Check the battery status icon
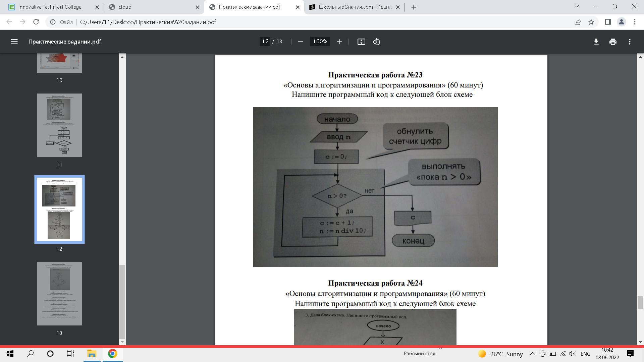The width and height of the screenshot is (644, 362). coord(553,354)
